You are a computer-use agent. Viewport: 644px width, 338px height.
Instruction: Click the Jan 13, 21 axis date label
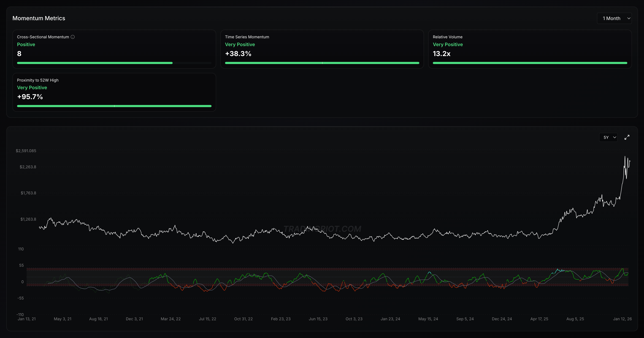[27, 319]
